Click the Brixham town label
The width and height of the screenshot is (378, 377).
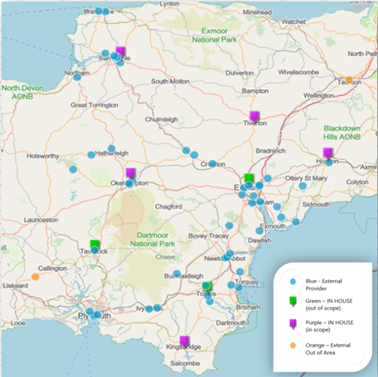pyautogui.click(x=248, y=307)
